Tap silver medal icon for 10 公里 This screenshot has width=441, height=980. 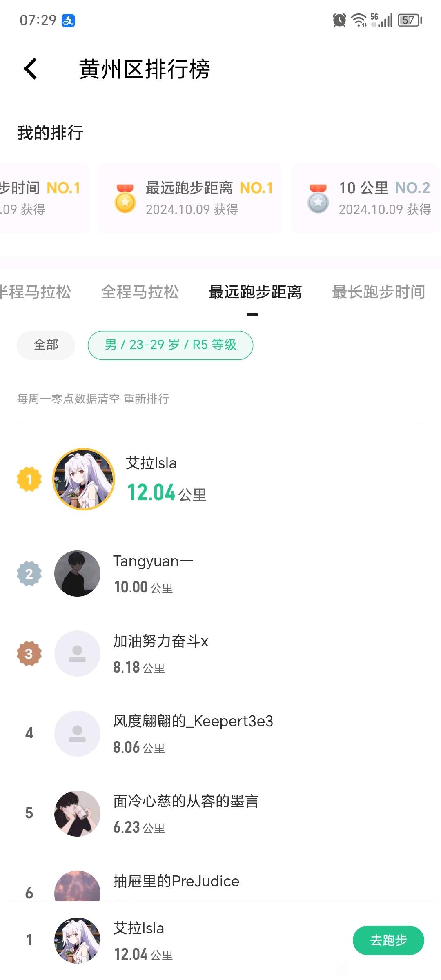318,198
